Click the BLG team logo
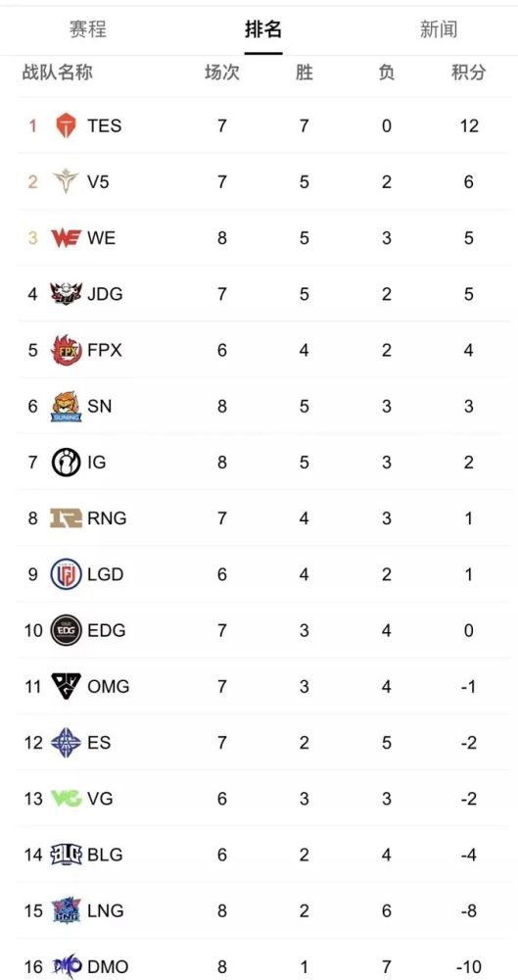 (x=67, y=855)
